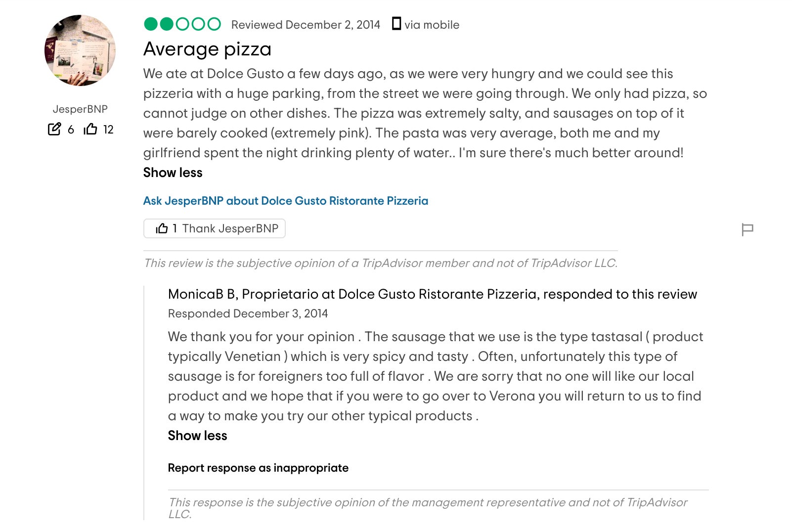792x532 pixels.
Task: Open JesperBNP's profile avatar photo
Action: [x=80, y=50]
